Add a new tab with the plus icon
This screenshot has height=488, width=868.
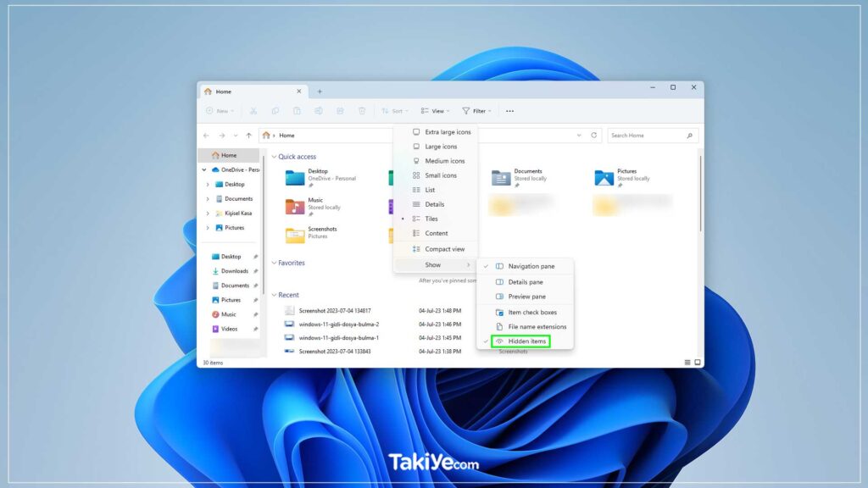pos(320,91)
